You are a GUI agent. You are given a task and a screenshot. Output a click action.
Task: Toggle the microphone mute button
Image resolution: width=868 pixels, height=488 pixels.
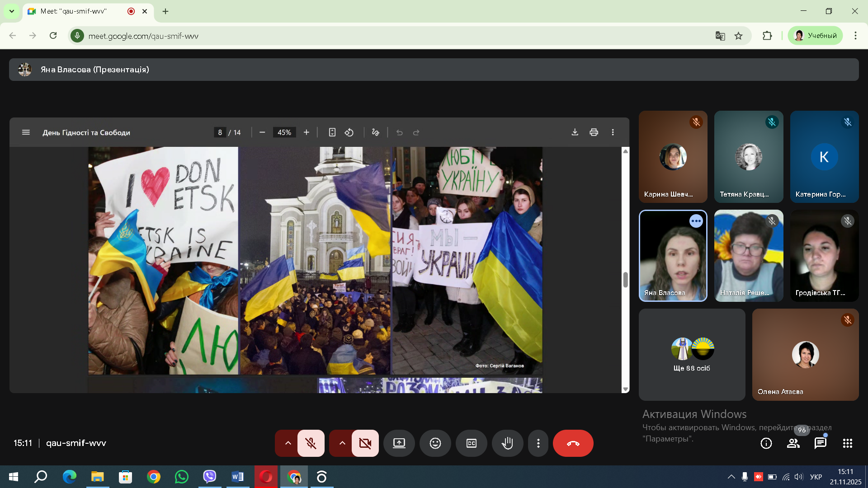pyautogui.click(x=311, y=443)
